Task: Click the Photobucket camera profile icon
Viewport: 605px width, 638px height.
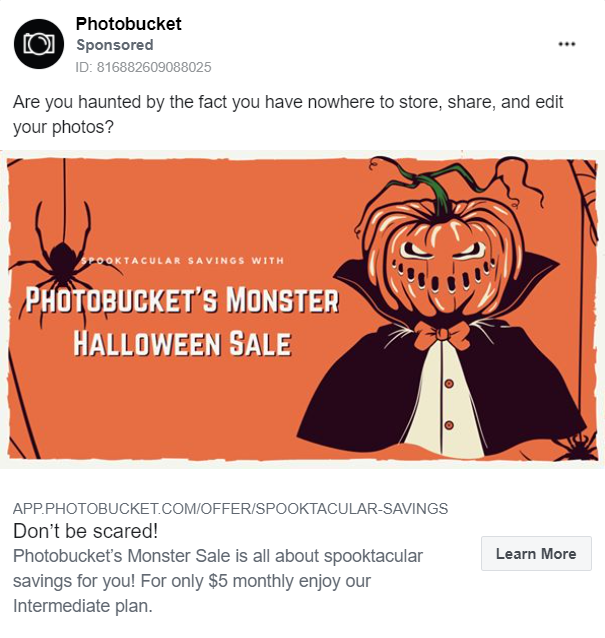Action: (x=39, y=44)
